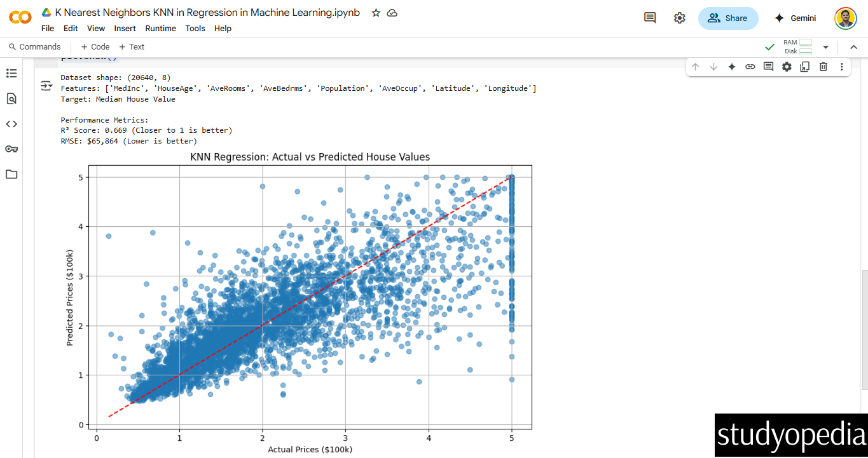Delete the current code cell
The image size is (868, 458).
point(823,67)
